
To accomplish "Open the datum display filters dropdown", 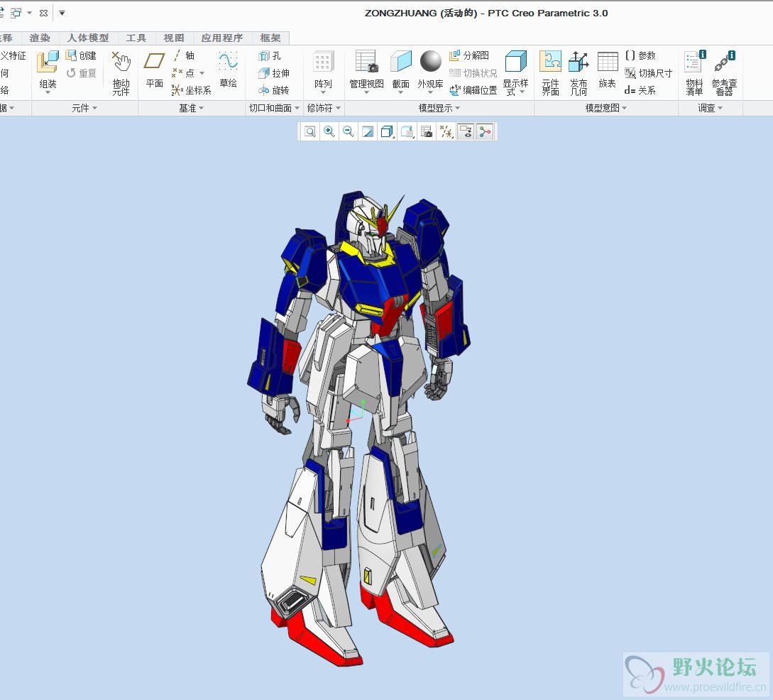I will 446,131.
